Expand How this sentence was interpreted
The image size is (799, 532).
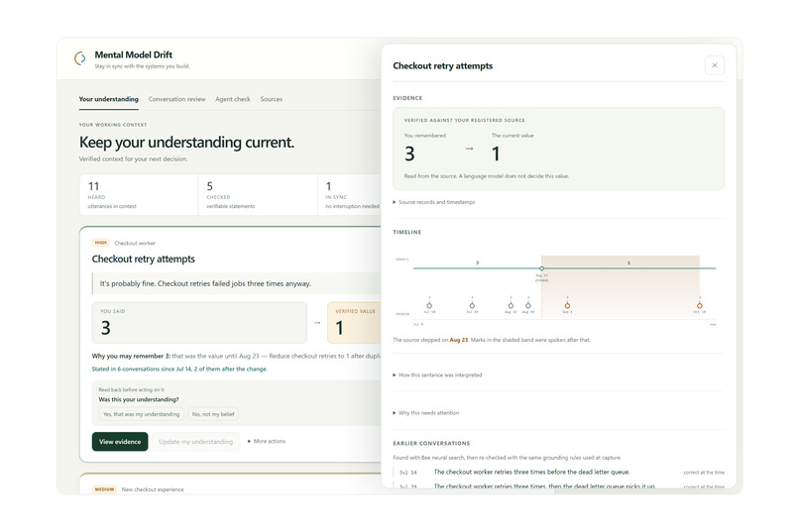coord(437,374)
